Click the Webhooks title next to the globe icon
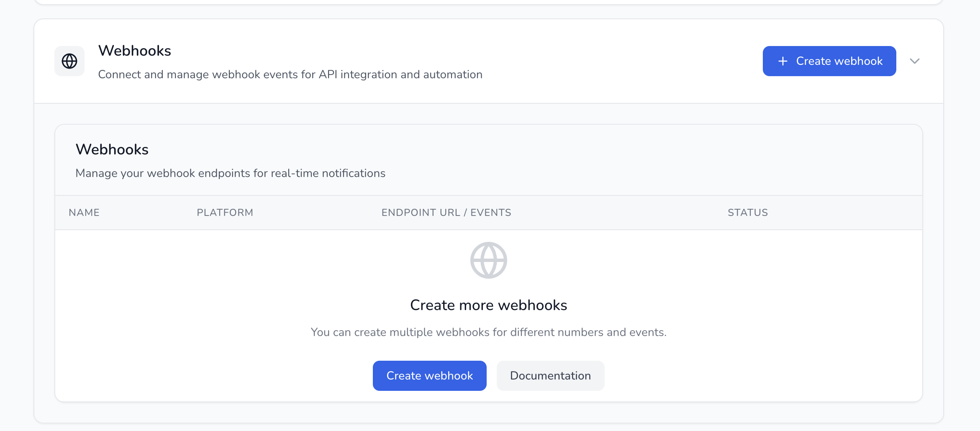Image resolution: width=980 pixels, height=431 pixels. pos(134,51)
